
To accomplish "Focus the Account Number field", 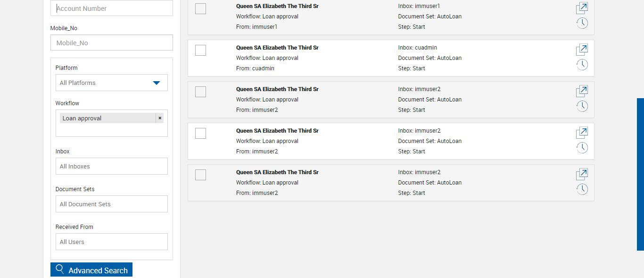I will coord(112,8).
